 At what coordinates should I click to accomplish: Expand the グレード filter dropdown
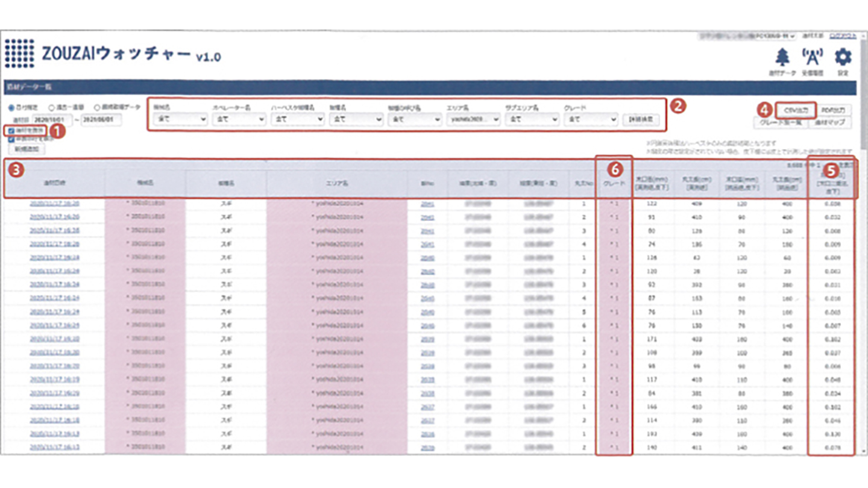591,119
